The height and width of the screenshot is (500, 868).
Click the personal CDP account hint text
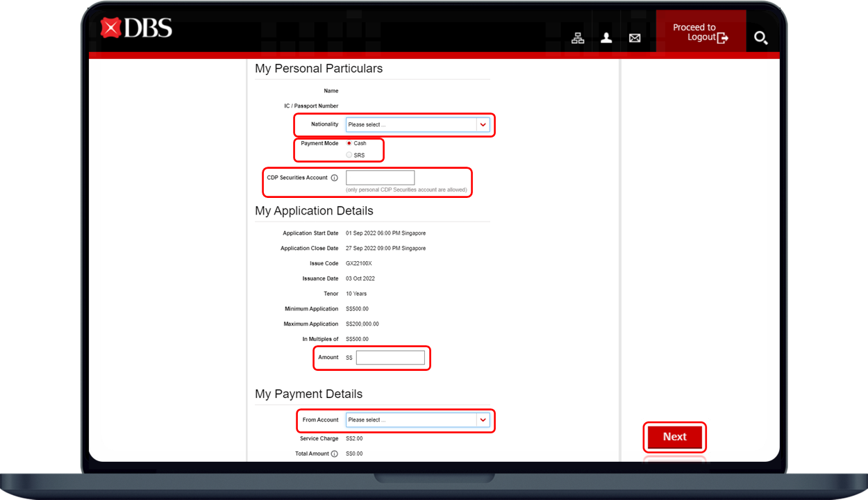click(x=406, y=190)
